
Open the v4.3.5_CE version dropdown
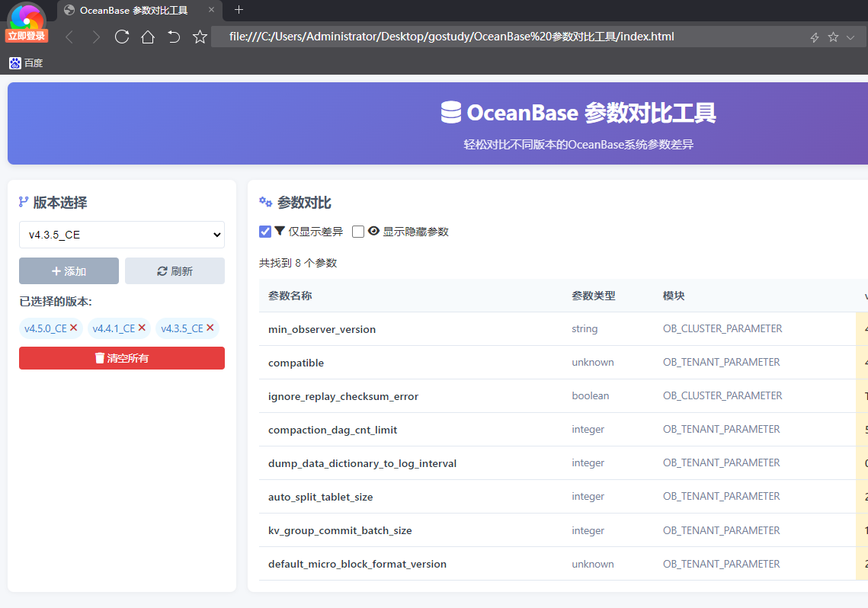pos(122,235)
